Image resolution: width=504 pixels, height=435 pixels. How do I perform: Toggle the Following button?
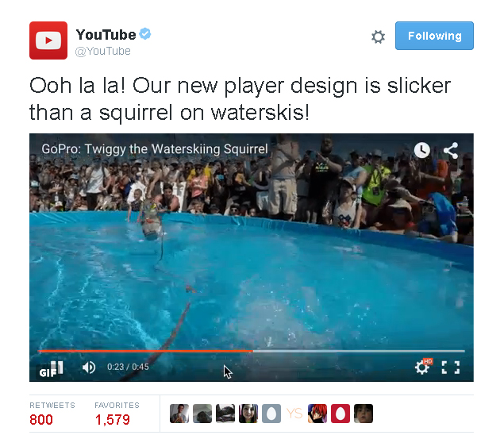point(434,36)
